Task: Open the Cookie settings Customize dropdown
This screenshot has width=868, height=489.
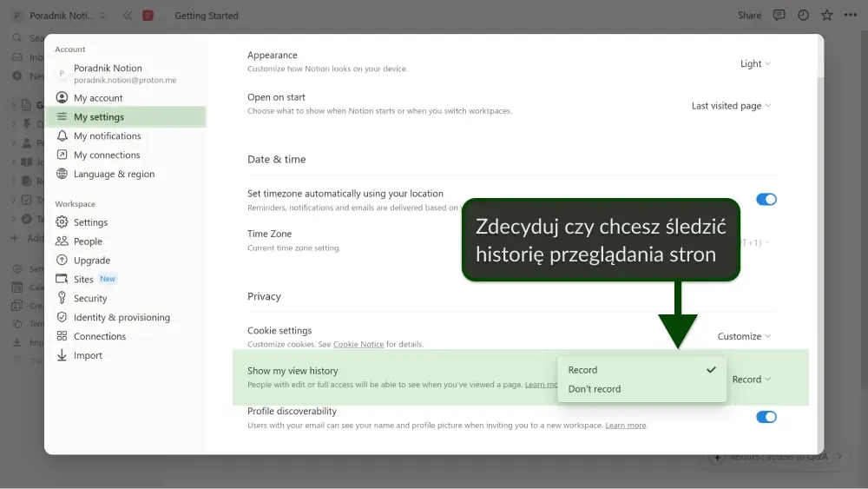Action: click(x=744, y=336)
